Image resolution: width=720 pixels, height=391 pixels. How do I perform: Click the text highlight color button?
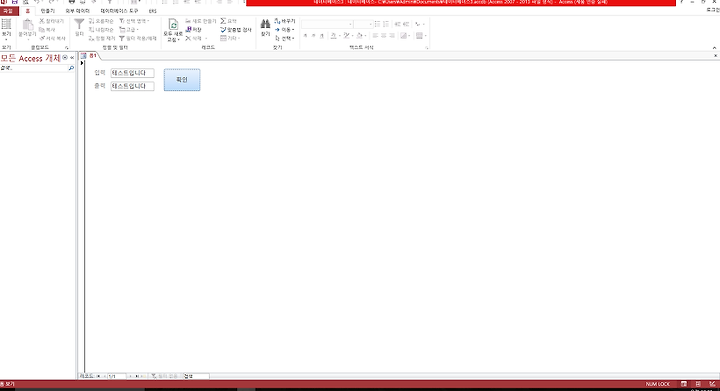[x=346, y=36]
